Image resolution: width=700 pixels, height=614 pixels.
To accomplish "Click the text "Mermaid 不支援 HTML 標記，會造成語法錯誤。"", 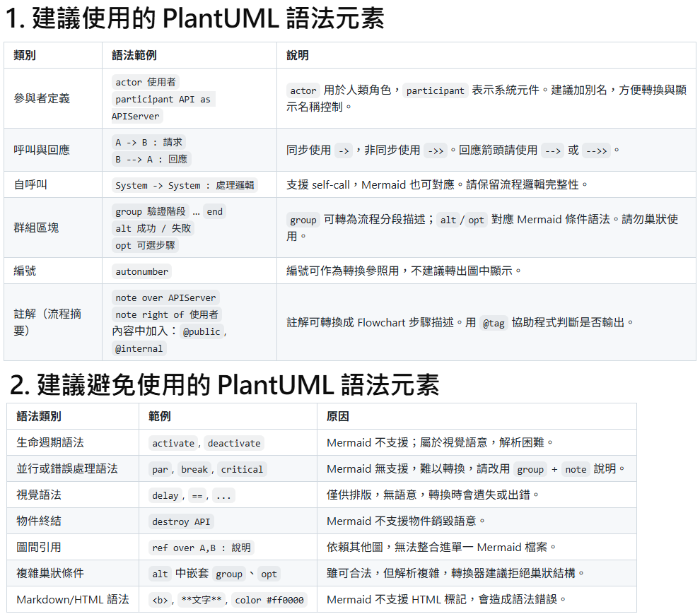I will 446,599.
